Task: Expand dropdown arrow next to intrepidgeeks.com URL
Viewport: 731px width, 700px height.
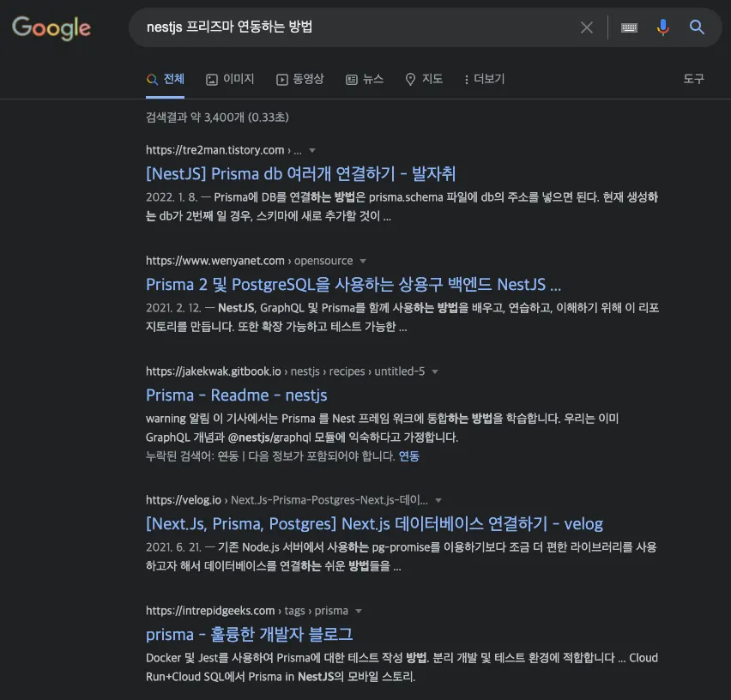Action: click(x=359, y=611)
